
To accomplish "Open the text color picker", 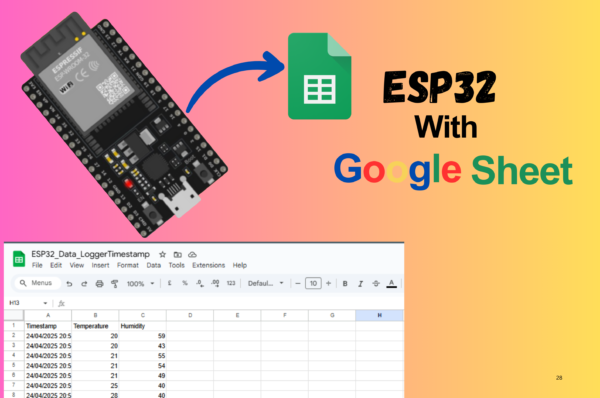I will (391, 284).
